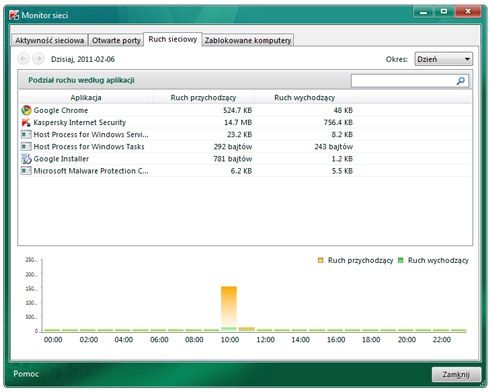Click the Kaspersky Internet Security icon
Screen dimensions: 490x392
tap(26, 123)
